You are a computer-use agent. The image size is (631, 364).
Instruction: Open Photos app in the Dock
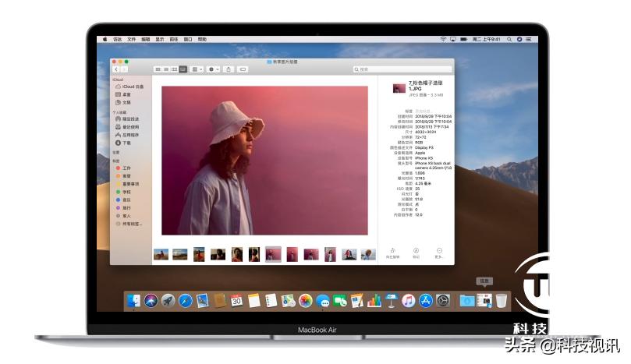(306, 300)
